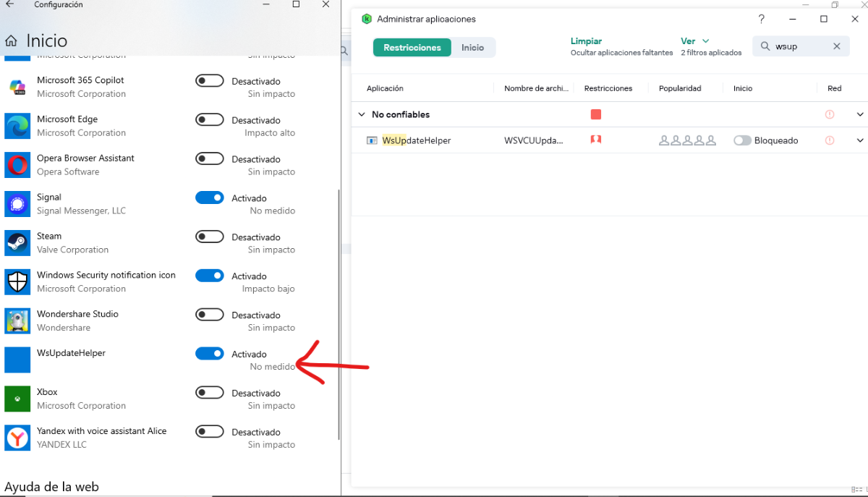868x497 pixels.
Task: Enable Wondershare Studio at startup
Action: point(210,315)
